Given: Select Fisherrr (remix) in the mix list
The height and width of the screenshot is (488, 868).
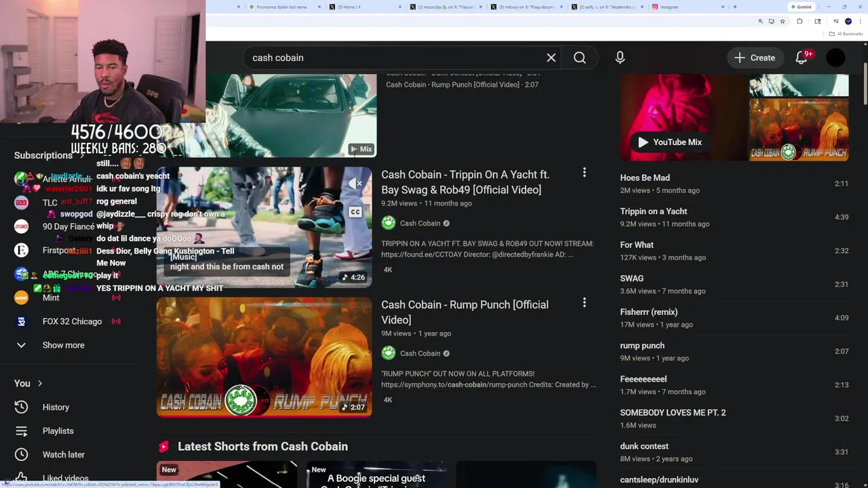Looking at the screenshot, I should pos(734,318).
